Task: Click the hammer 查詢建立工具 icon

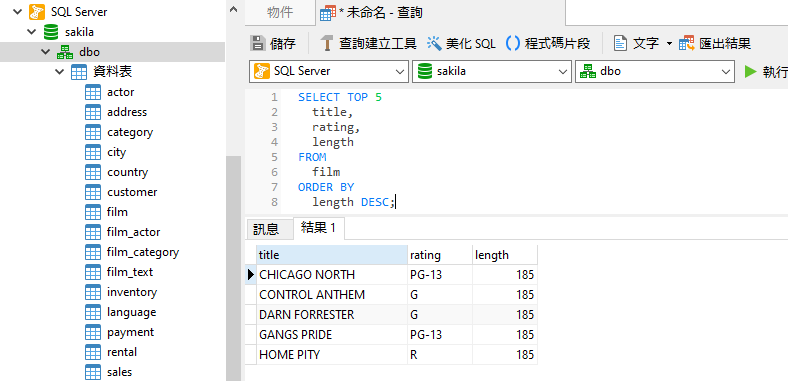Action: [327, 43]
